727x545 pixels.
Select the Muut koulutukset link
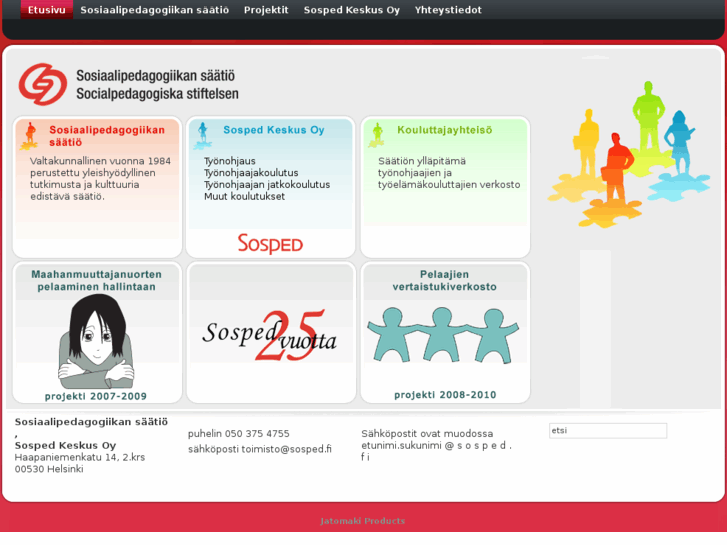tap(244, 196)
